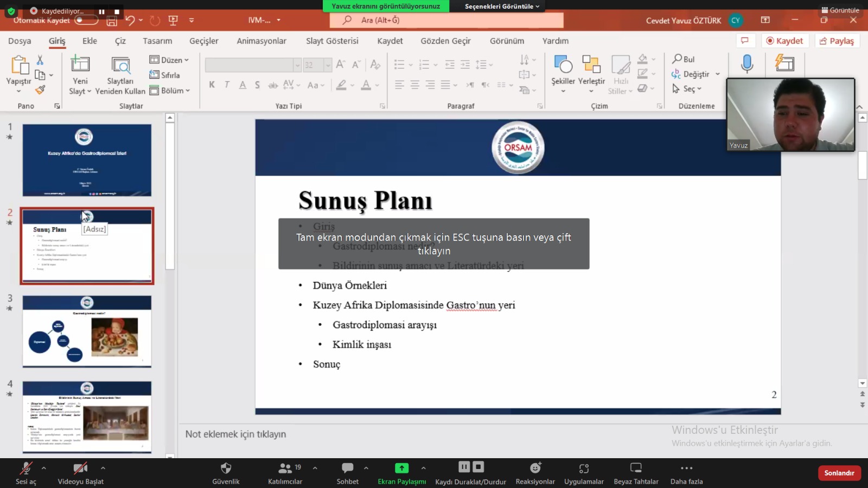Pause recording in Kaydı Duraklat/Durdur
Screen dimensions: 868x488
[x=464, y=467]
